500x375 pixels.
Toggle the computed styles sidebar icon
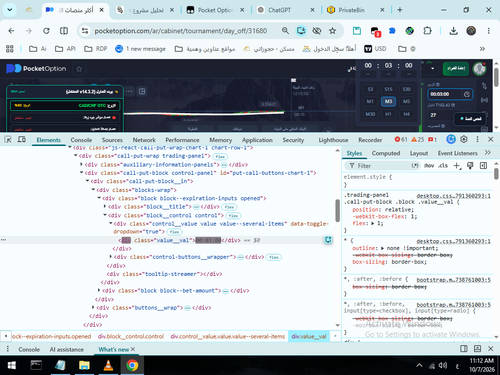[x=483, y=166]
